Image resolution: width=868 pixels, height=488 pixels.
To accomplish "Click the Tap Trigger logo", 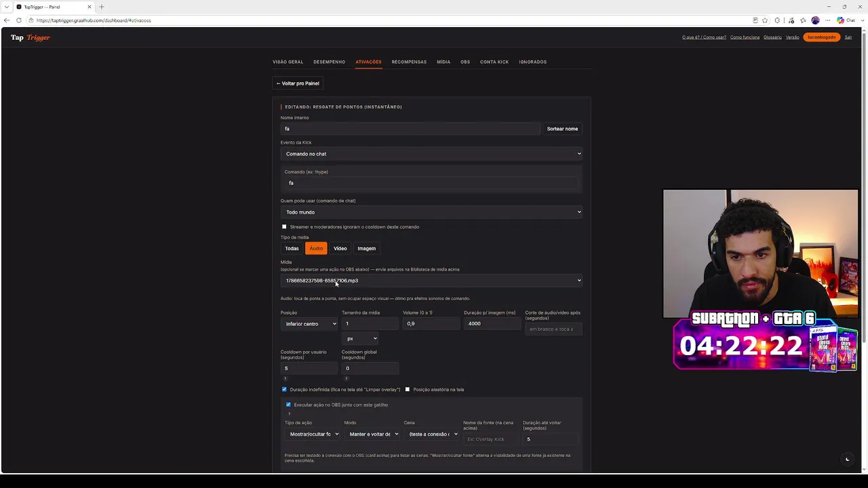I will 30,37.
